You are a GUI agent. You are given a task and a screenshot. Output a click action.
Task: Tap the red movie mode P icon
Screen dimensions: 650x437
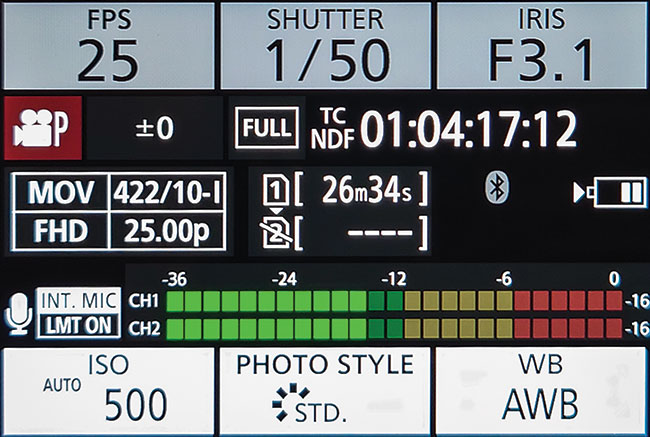pyautogui.click(x=43, y=128)
